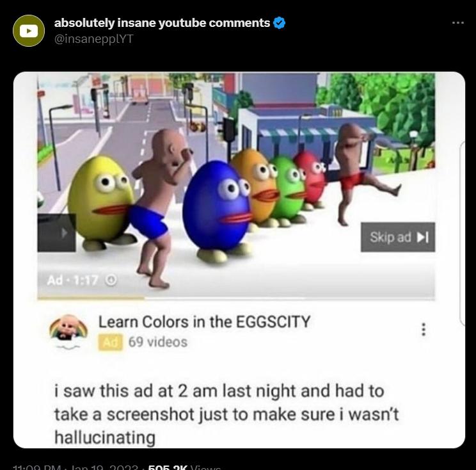476x470 pixels.
Task: Open the tweet's three-dot more menu
Action: [458, 23]
